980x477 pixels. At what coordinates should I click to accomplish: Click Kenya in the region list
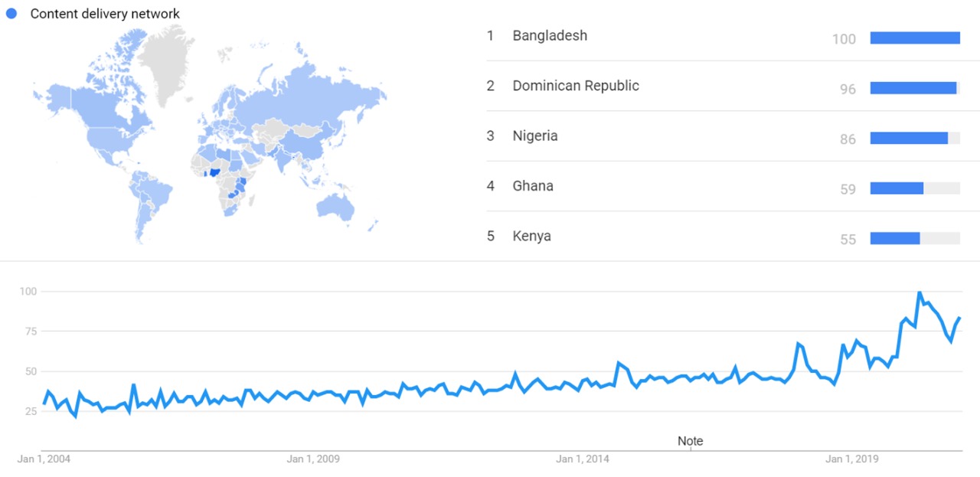[x=531, y=236]
